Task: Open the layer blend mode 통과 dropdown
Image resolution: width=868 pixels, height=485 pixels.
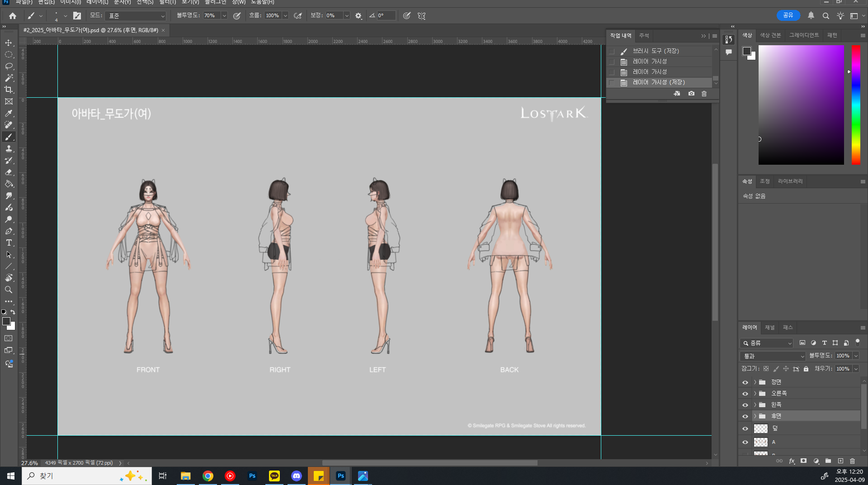Action: tap(773, 356)
